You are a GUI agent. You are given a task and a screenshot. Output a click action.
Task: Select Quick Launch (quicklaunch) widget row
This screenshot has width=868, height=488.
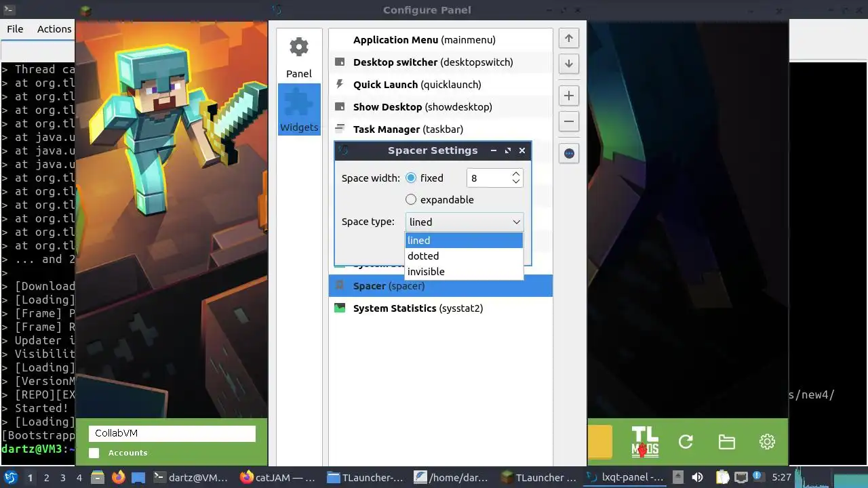(x=441, y=85)
